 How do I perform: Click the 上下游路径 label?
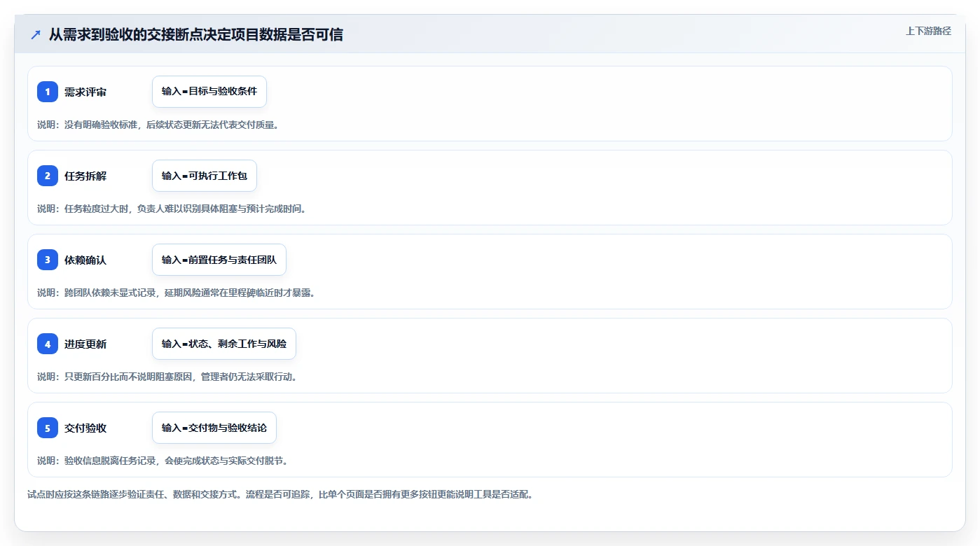pyautogui.click(x=929, y=31)
